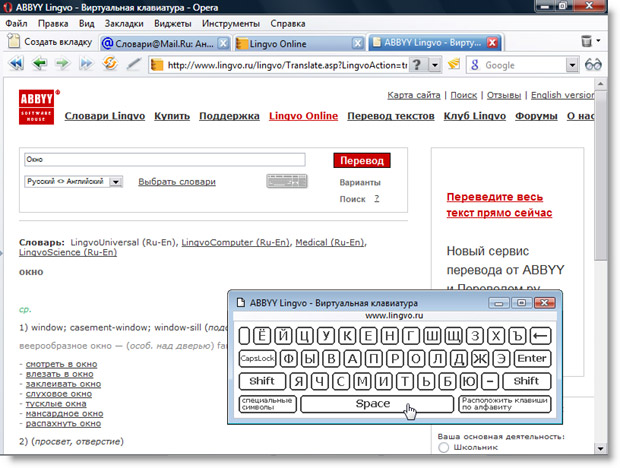Click the мансардное окно phrase link
The image size is (620, 468).
point(64,413)
